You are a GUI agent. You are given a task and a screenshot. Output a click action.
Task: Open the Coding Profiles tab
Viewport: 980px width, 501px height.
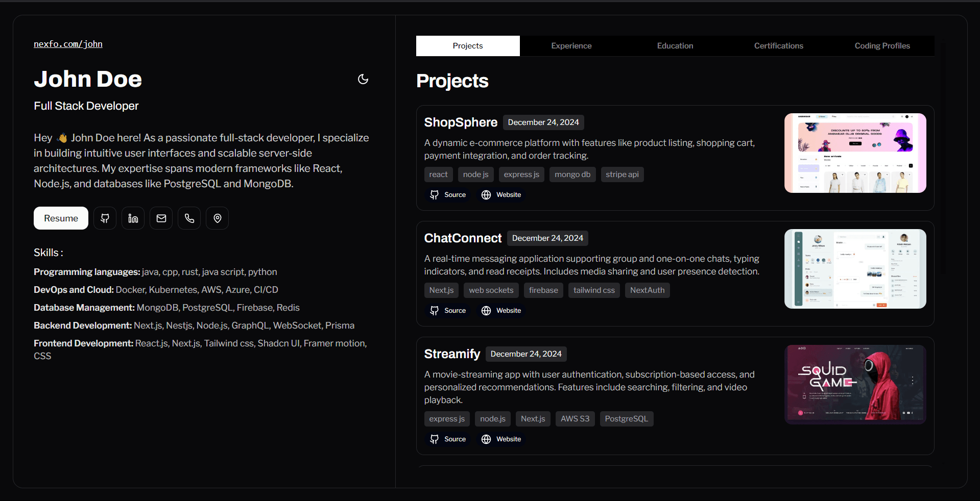pos(882,46)
